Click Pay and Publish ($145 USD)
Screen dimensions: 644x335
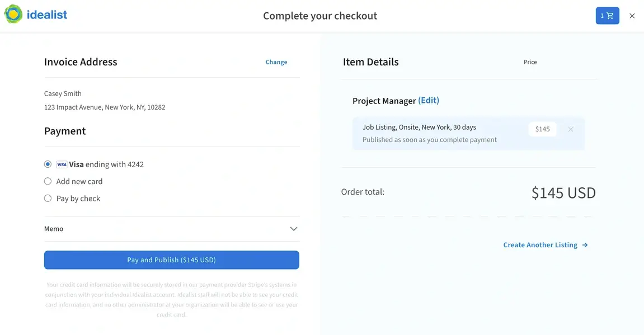[172, 259]
